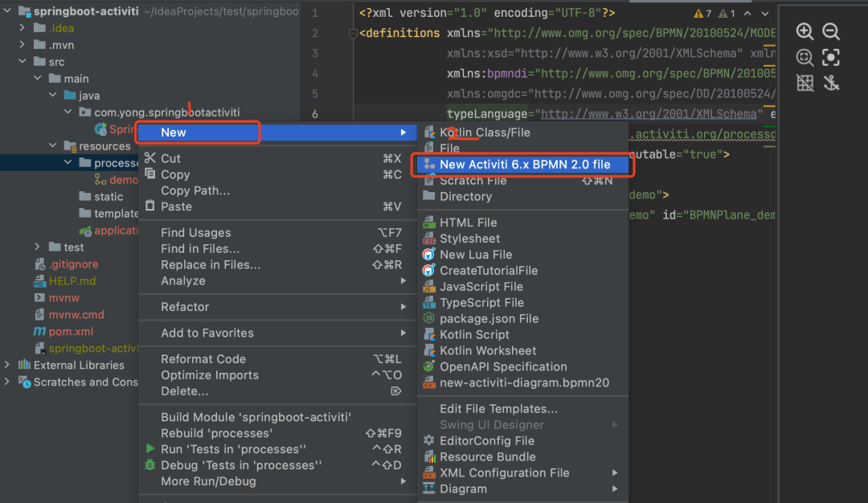Choose CreateTutorialFile entry
The image size is (868, 503).
pyautogui.click(x=522, y=271)
